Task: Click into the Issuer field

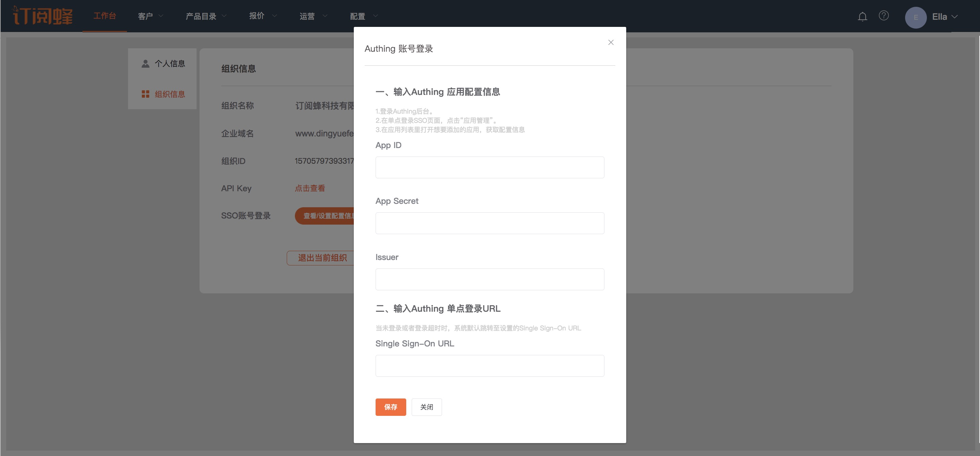Action: coord(490,279)
